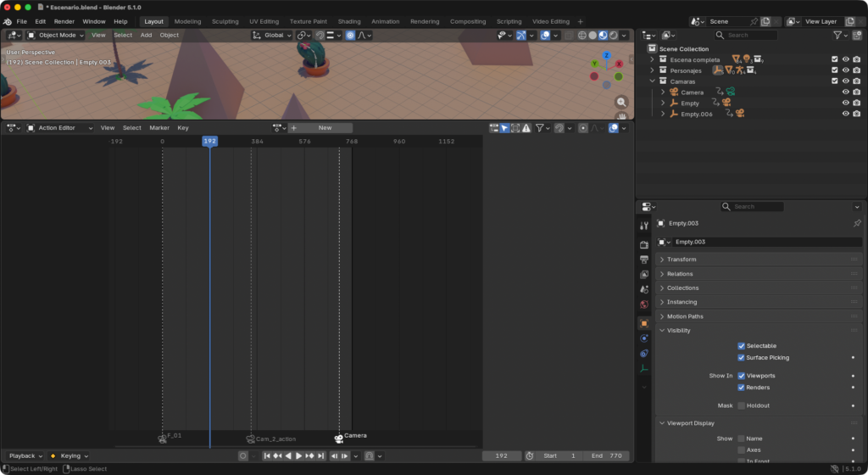
Task: Click the New action button
Action: [325, 128]
